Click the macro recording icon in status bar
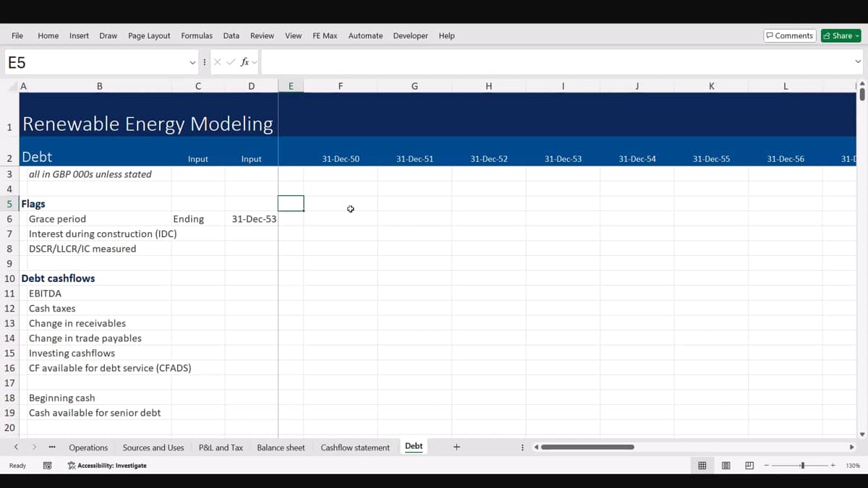The width and height of the screenshot is (868, 488). (x=48, y=466)
